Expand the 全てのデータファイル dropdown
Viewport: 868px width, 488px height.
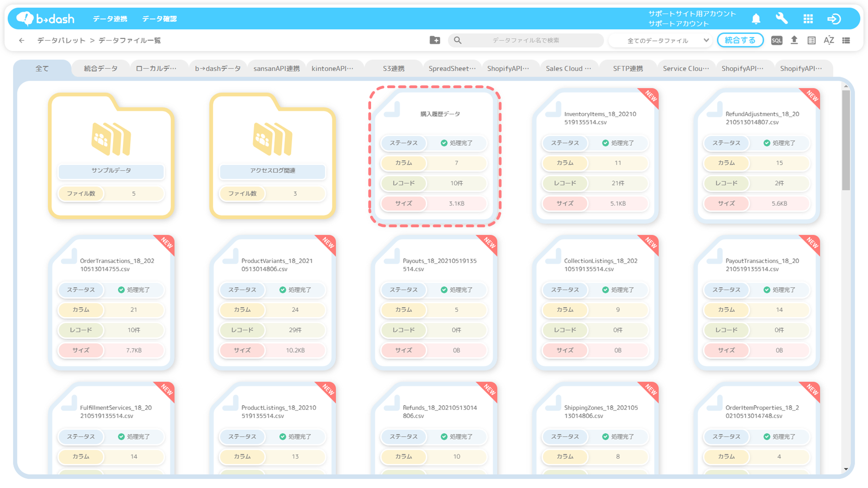click(x=661, y=40)
